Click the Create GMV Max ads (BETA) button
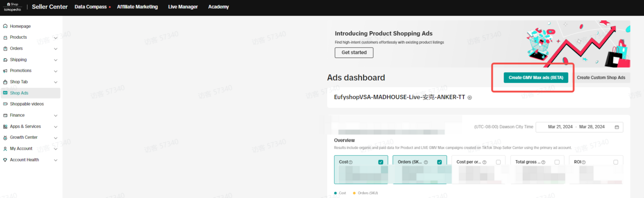The image size is (644, 198). click(x=536, y=78)
